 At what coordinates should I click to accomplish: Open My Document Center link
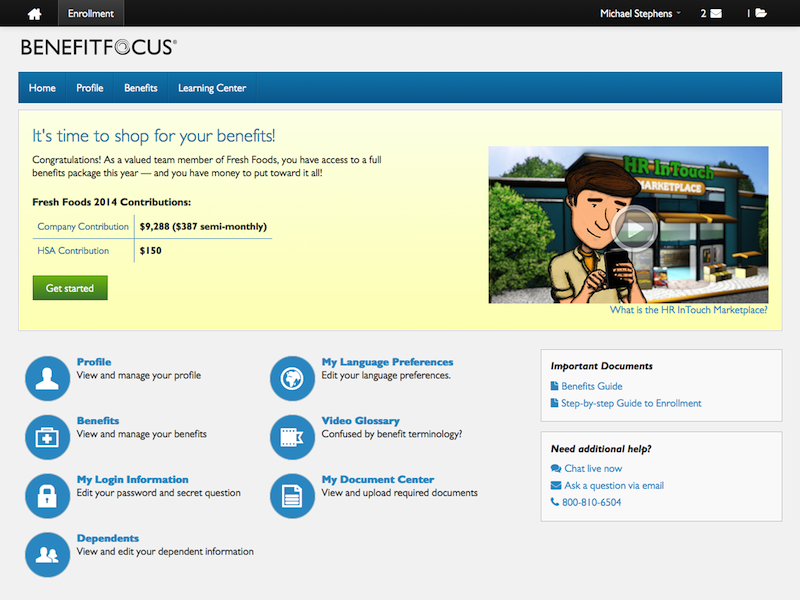[x=378, y=480]
